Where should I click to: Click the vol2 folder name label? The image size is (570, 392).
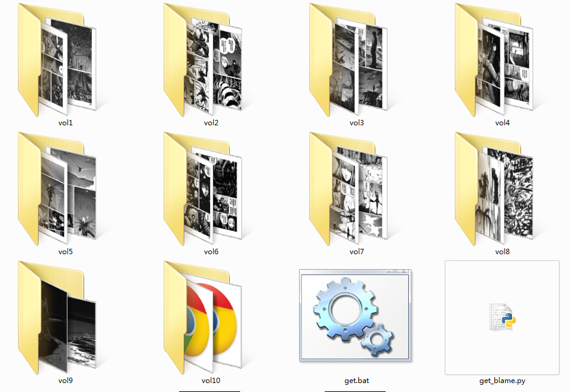[x=211, y=123]
